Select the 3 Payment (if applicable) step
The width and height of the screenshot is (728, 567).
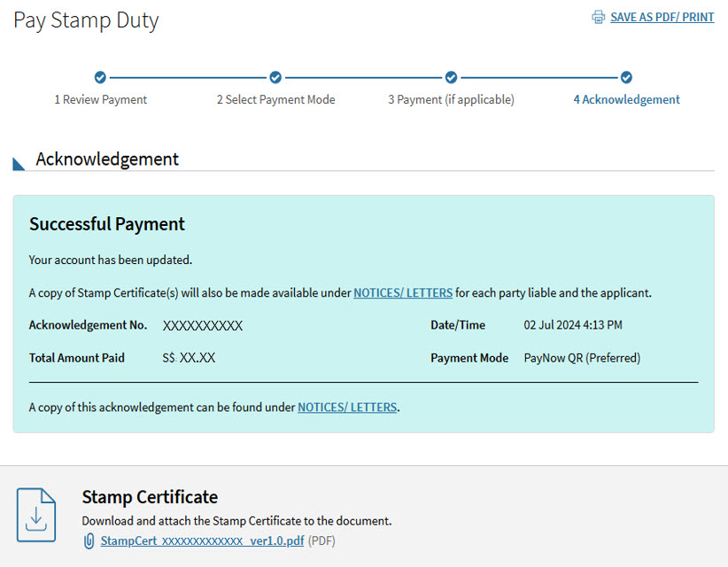click(x=451, y=99)
